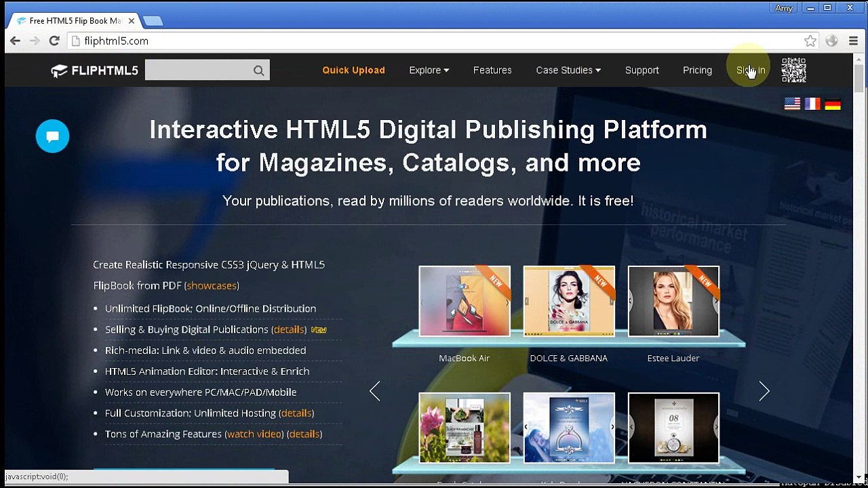Click 'Works on everywhere PC/MAC/PAD/Mobile' bullet
868x488 pixels.
pyautogui.click(x=201, y=392)
